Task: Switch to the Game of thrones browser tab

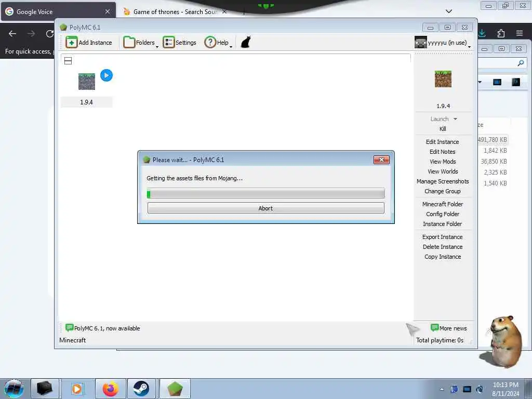Action: (x=175, y=11)
